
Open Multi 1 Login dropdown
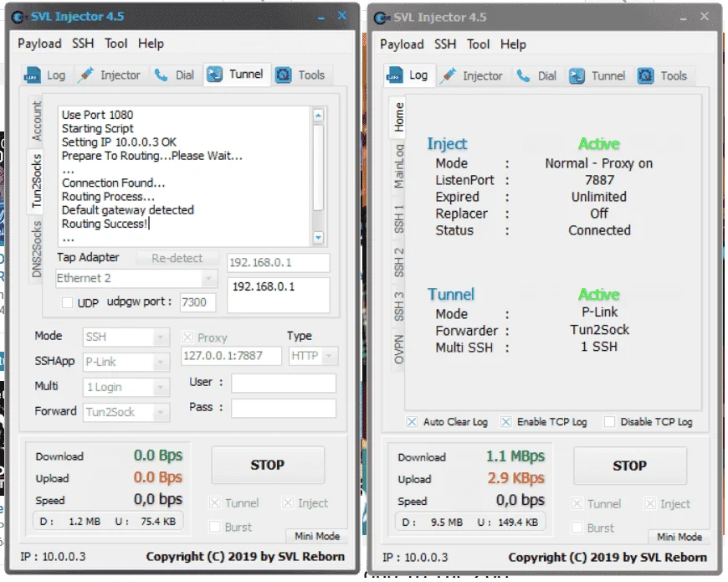126,387
